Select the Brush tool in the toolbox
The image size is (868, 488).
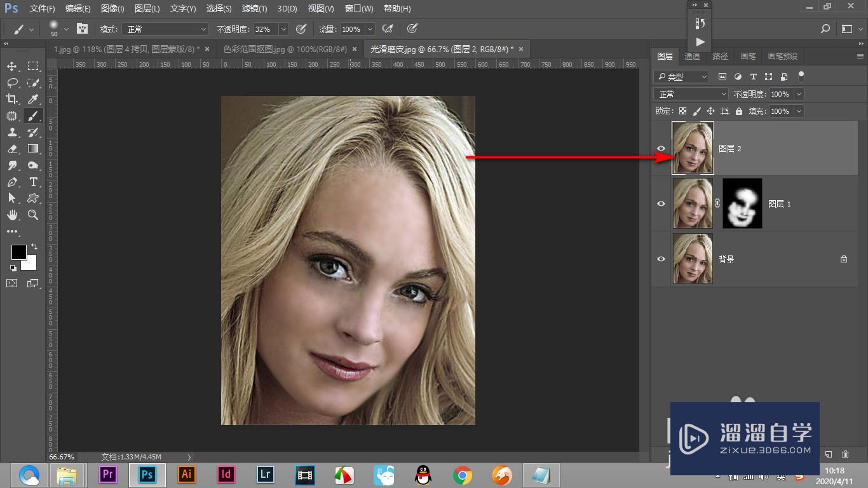point(33,116)
